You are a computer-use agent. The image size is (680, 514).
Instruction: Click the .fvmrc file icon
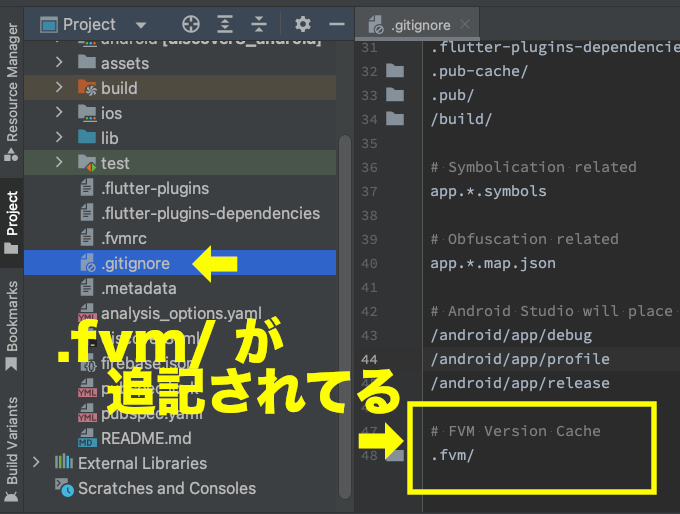[87, 238]
